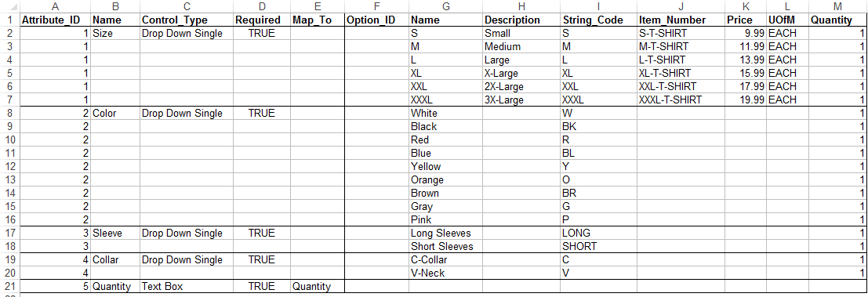Select the Item_Number header cell
Image resolution: width=868 pixels, height=297 pixels.
point(681,20)
